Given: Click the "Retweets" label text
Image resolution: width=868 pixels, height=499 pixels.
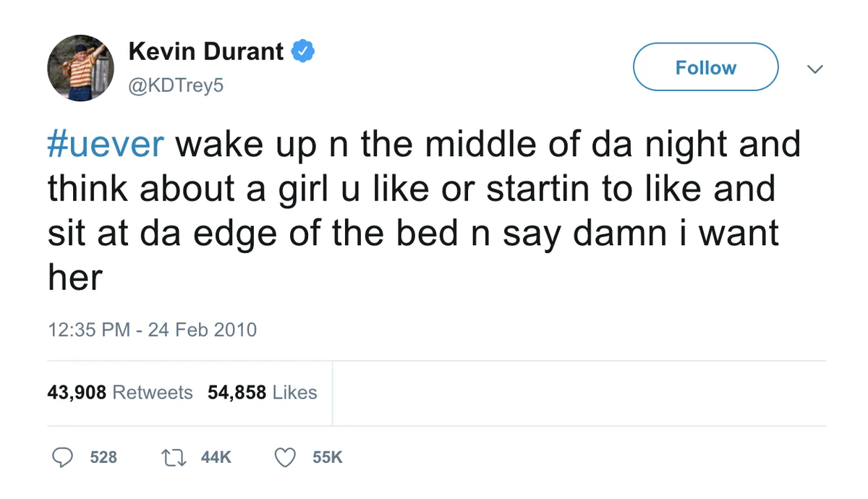Looking at the screenshot, I should pyautogui.click(x=153, y=393).
